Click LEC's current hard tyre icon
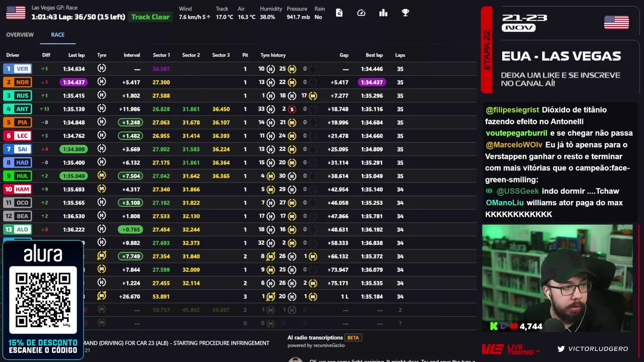The image size is (644, 362). pos(102,136)
